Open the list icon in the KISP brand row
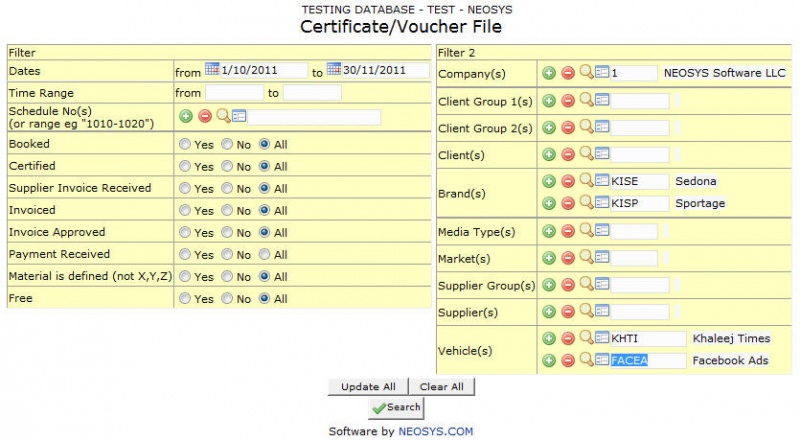 click(x=602, y=203)
